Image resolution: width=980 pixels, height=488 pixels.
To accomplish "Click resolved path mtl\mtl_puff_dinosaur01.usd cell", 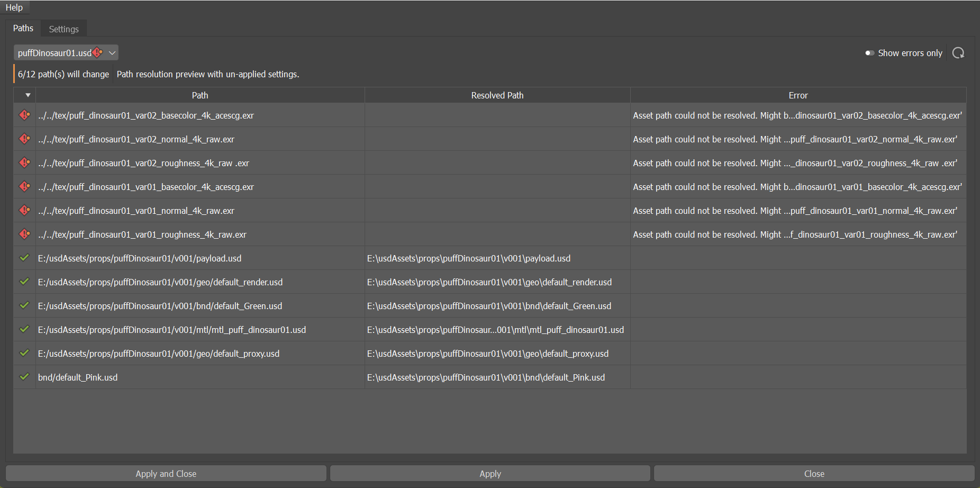I will [497, 329].
